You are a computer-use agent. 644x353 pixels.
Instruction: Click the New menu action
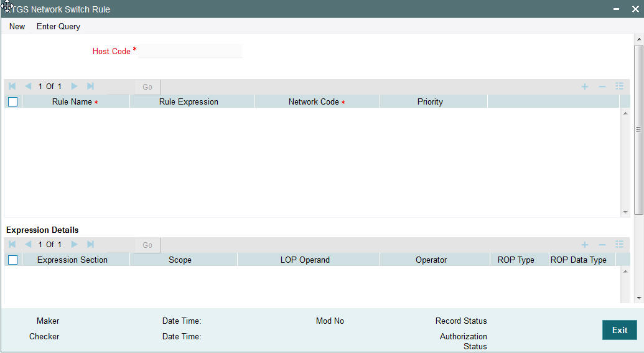point(17,26)
